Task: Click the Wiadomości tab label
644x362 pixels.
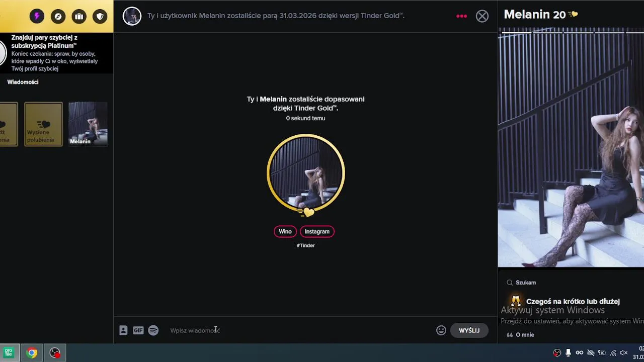Action: tap(23, 82)
